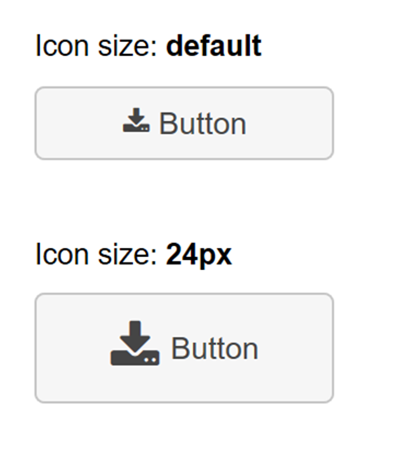Click empty padding left of the small icon in the first button
This screenshot has height=453, width=398.
(78, 123)
